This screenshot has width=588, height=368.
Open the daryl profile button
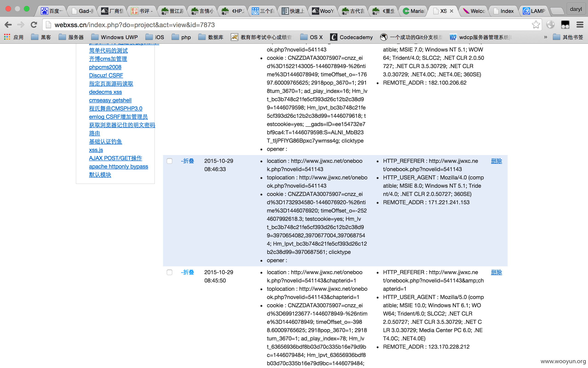click(576, 9)
